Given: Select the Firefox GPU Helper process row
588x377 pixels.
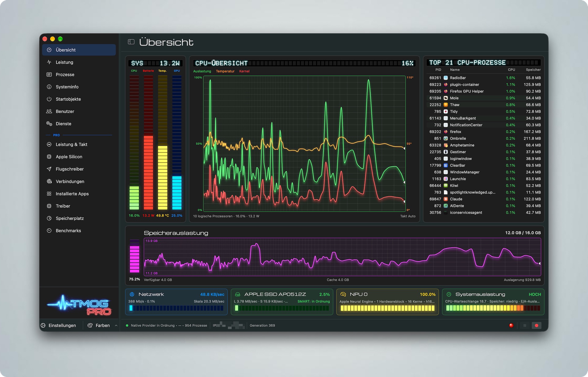Looking at the screenshot, I should pyautogui.click(x=484, y=91).
